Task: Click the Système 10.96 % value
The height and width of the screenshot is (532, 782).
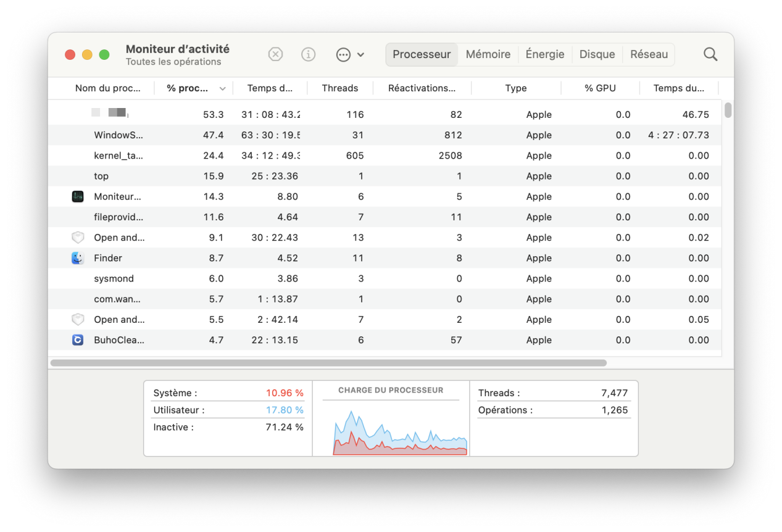Action: point(285,393)
